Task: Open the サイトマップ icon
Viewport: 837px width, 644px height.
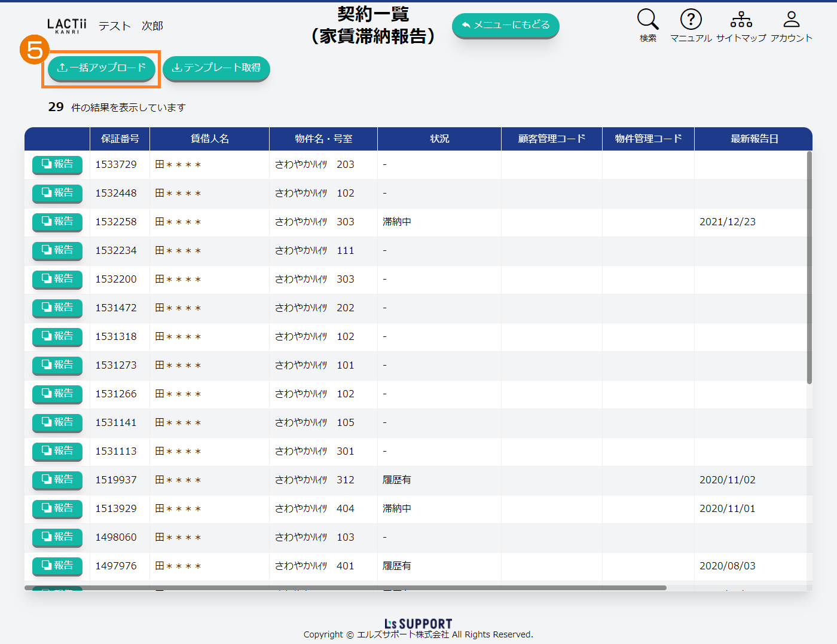Action: (x=741, y=20)
